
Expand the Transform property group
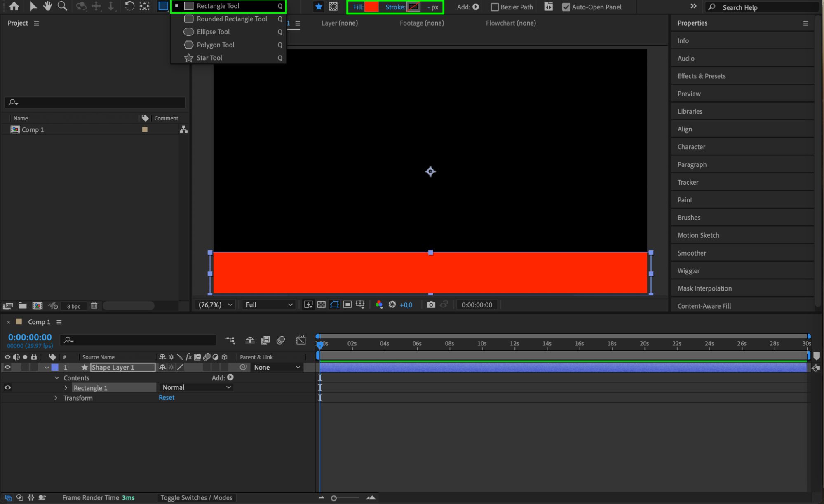pyautogui.click(x=56, y=398)
